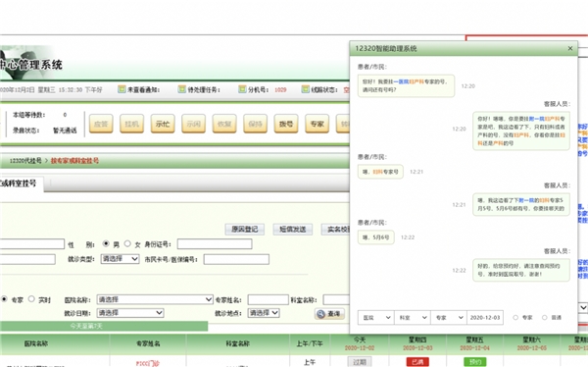Click the green 预约 booking button

(x=474, y=362)
